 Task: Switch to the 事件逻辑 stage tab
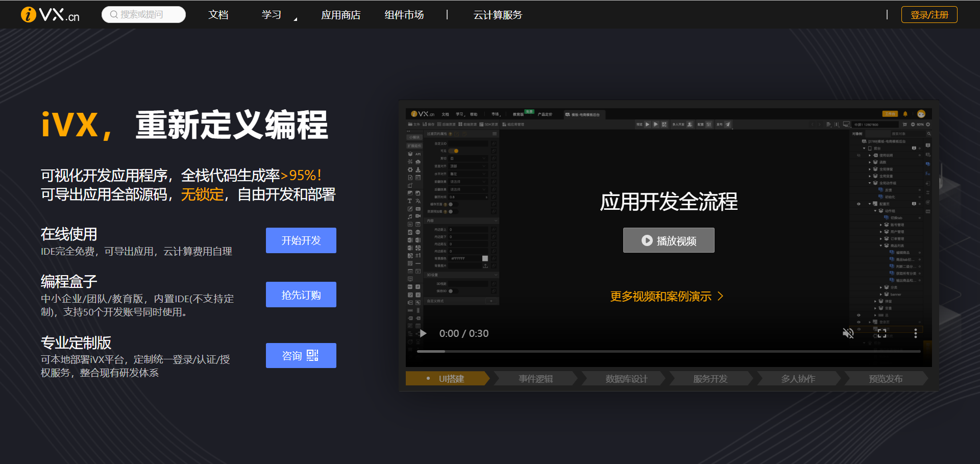534,378
